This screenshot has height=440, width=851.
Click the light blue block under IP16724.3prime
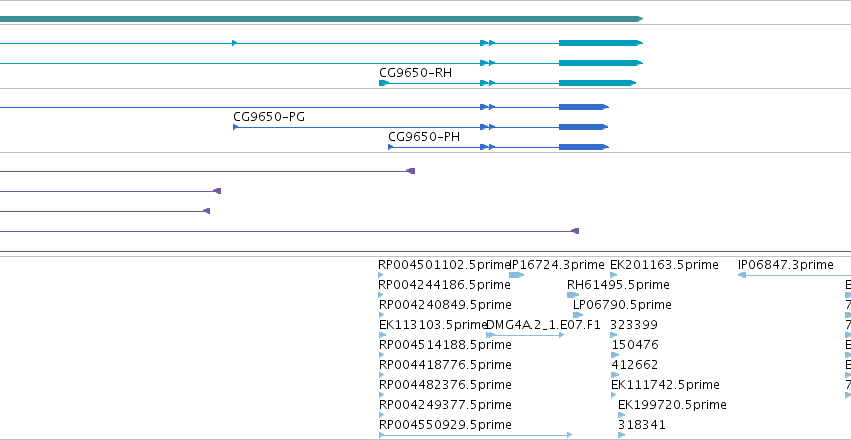point(517,275)
